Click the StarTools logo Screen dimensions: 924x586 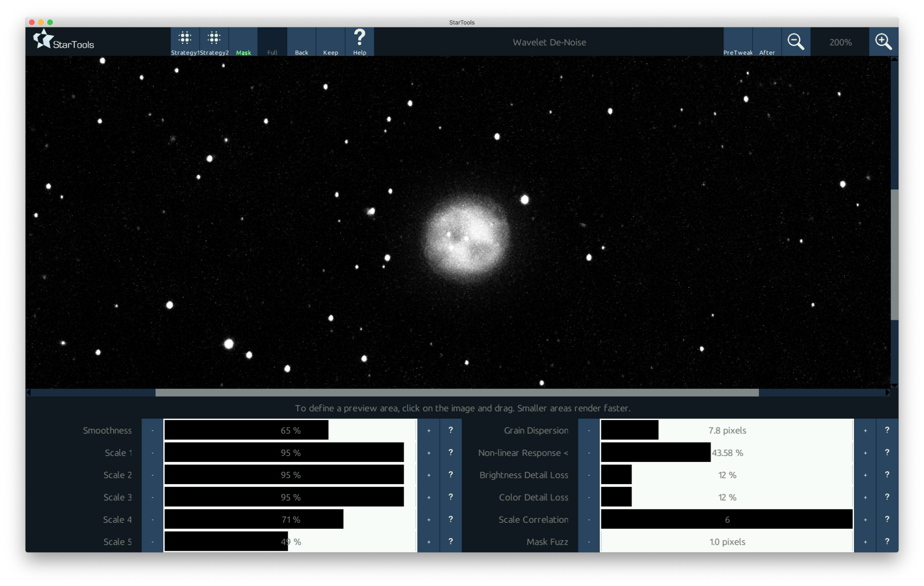point(64,41)
